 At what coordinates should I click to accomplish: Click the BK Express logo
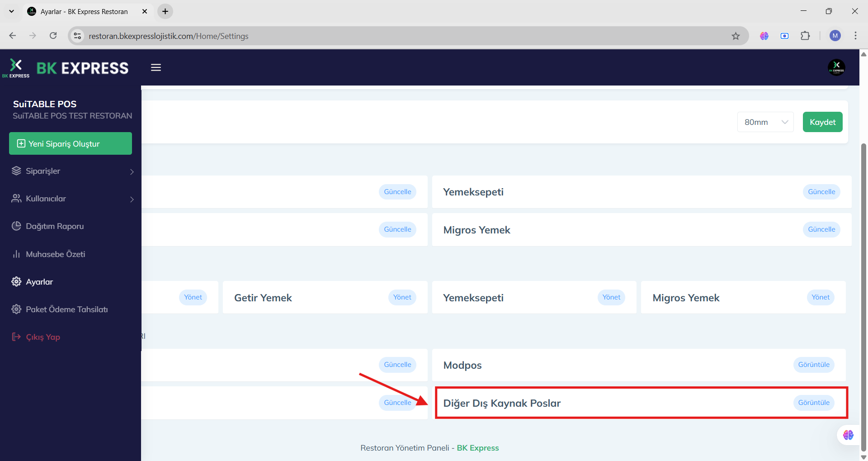pos(66,68)
